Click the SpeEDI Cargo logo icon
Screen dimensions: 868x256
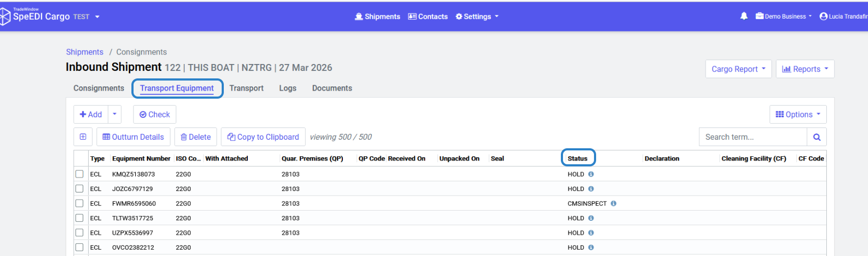coord(5,17)
